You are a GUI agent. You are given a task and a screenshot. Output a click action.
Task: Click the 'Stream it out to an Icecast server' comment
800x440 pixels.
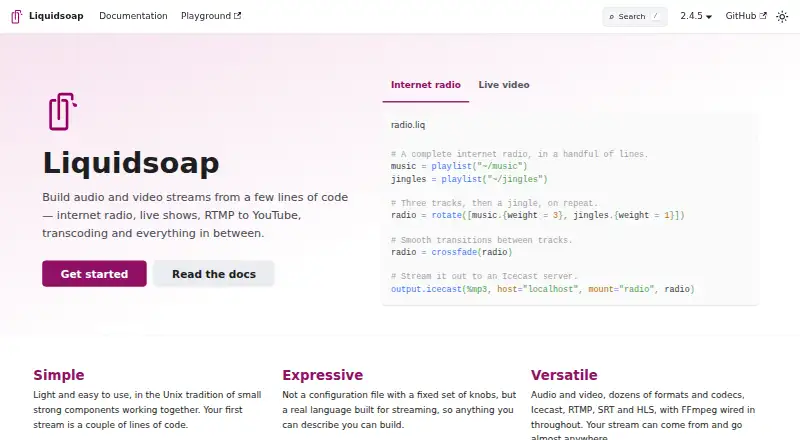(484, 276)
